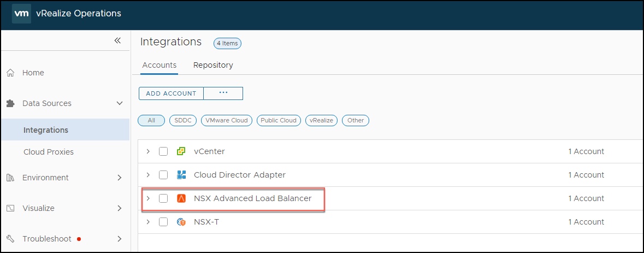Image resolution: width=644 pixels, height=253 pixels.
Task: Click the Cloud Director Adapter icon
Action: (181, 175)
